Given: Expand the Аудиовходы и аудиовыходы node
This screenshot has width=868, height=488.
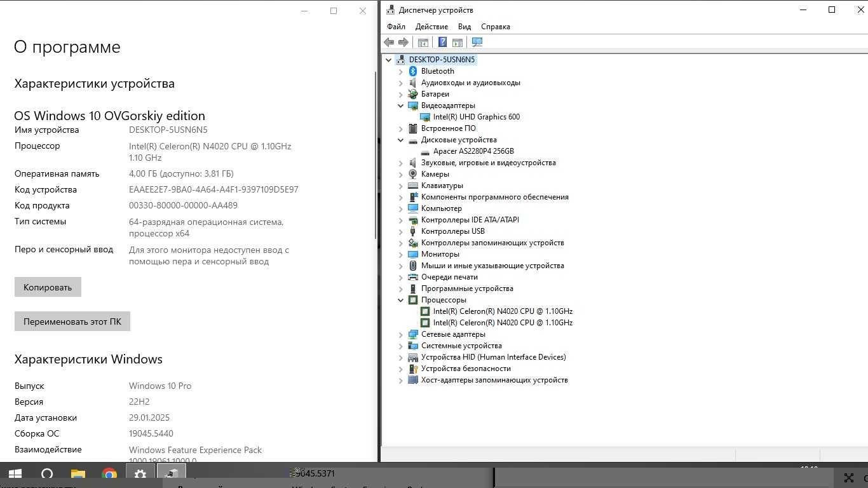Looking at the screenshot, I should [x=401, y=83].
